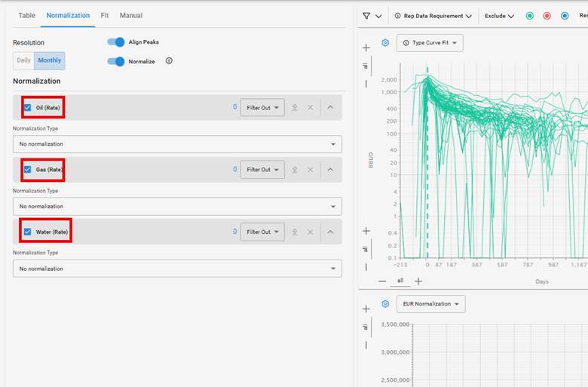Collapse the Water (Rate) section chevron
This screenshot has width=588, height=387.
tap(330, 232)
